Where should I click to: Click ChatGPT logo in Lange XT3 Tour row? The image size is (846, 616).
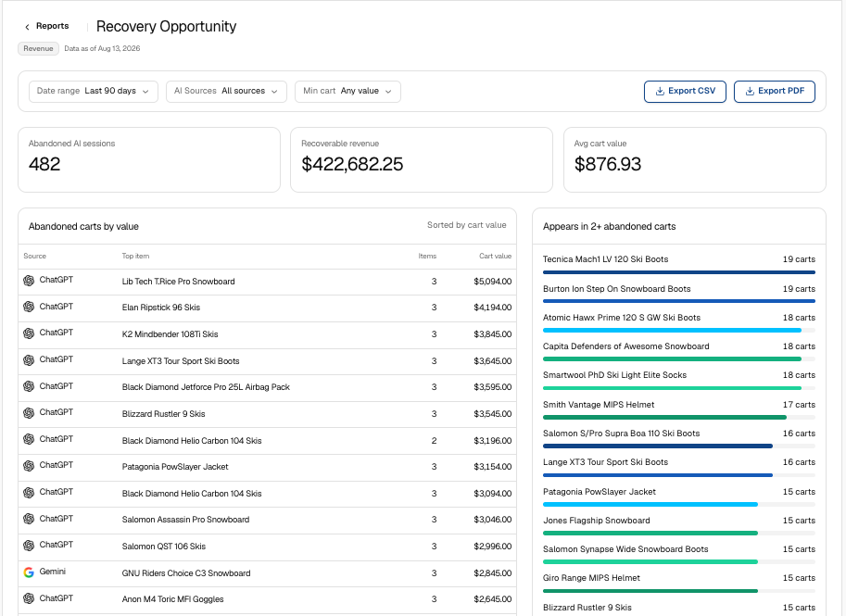[x=29, y=359]
